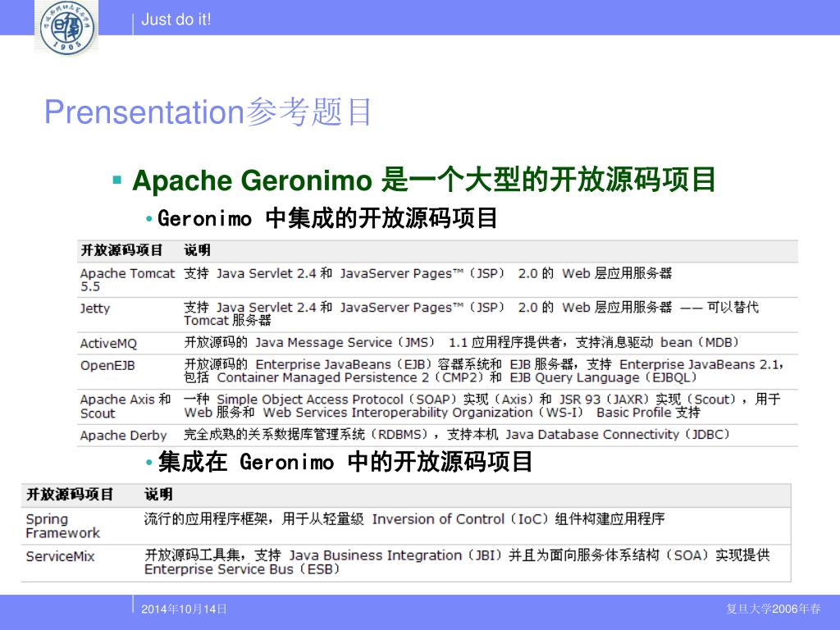Select heading "Apache Geronimo 是一个大型的开放源码项目"
Image resolution: width=840 pixels, height=630 pixels.
coord(424,180)
